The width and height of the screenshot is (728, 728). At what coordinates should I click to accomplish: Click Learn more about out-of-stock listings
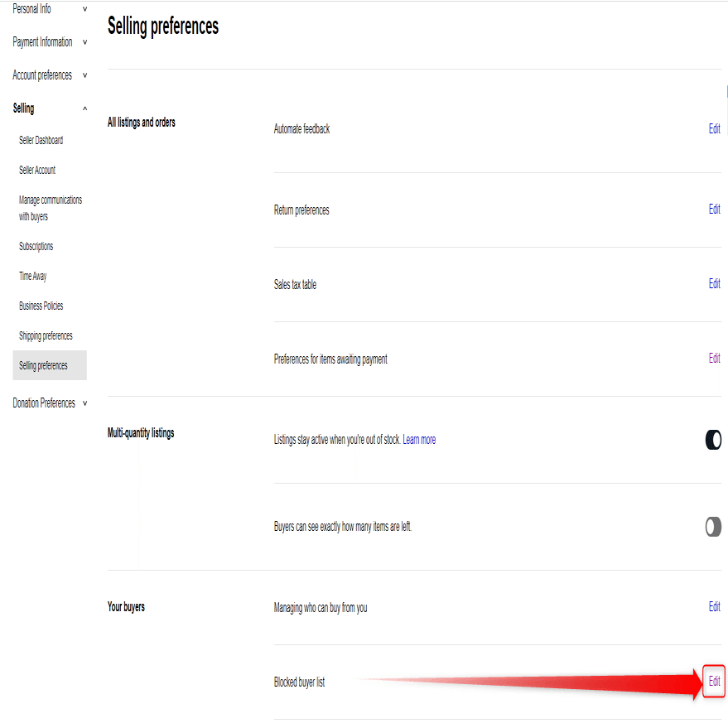pyautogui.click(x=419, y=440)
